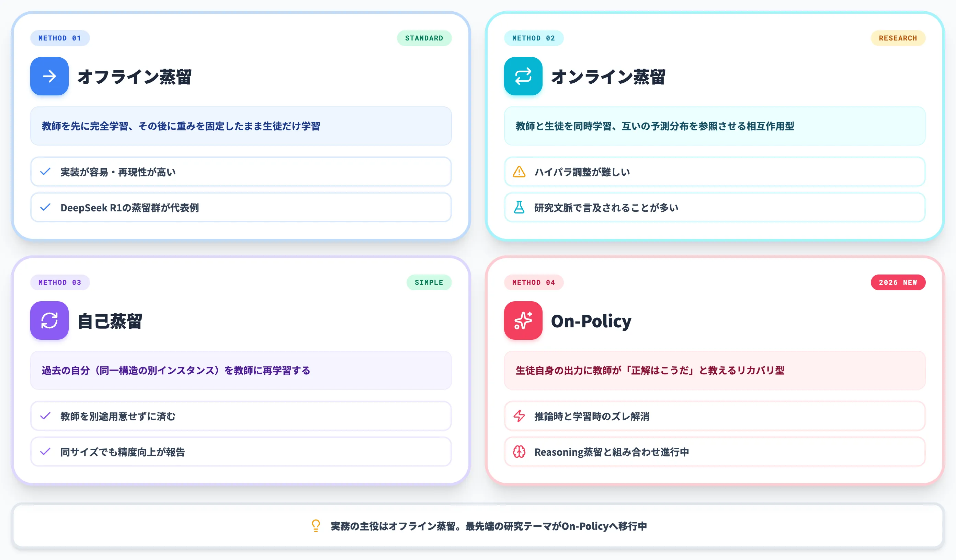Click the checkmark icon next to DeepSeek R1の蒸留群が代表例
The height and width of the screenshot is (560, 956).
click(x=46, y=207)
